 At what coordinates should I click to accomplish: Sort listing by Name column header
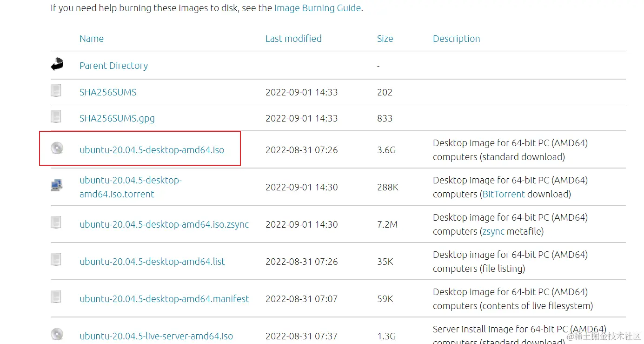[x=92, y=39]
